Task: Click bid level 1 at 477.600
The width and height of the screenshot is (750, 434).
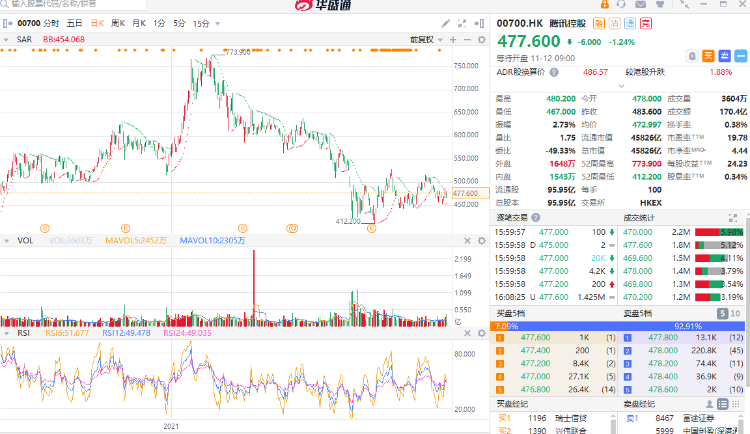Action: pyautogui.click(x=554, y=338)
